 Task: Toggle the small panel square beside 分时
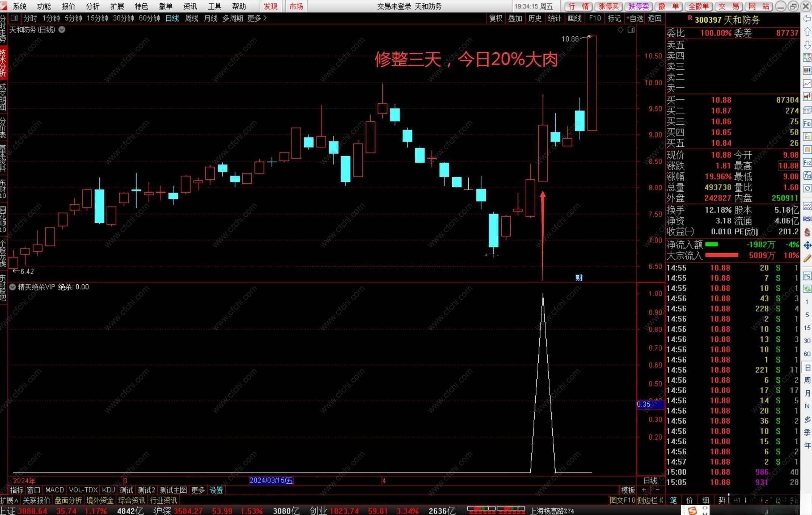coord(14,18)
